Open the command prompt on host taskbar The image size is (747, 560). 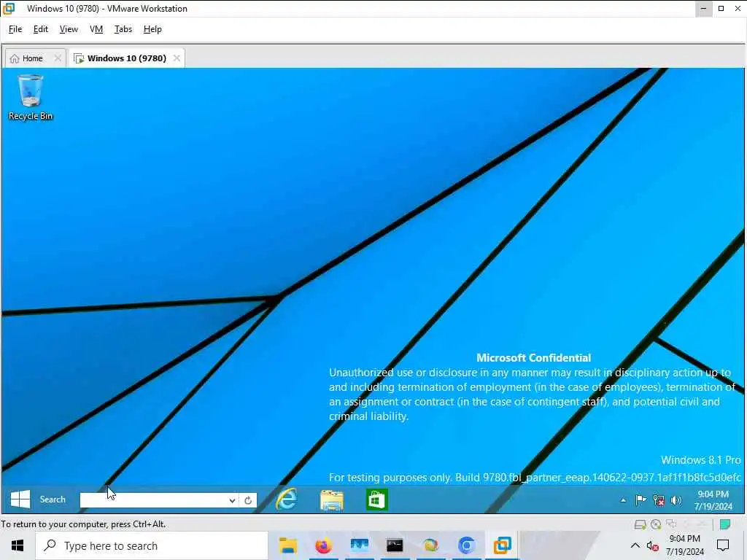click(395, 545)
